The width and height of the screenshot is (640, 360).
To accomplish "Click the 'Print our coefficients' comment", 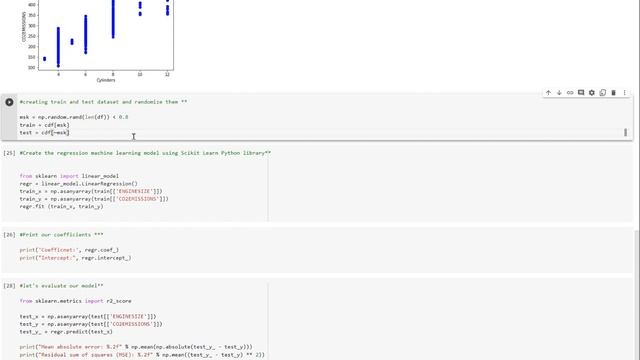I will [61, 235].
